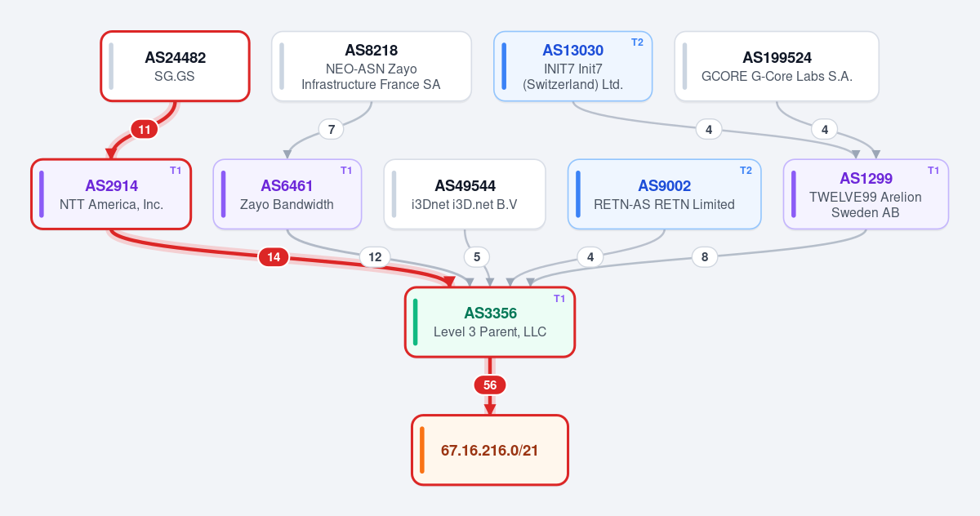Click the T1 tag on AS3356
This screenshot has height=516, width=980.
(559, 299)
